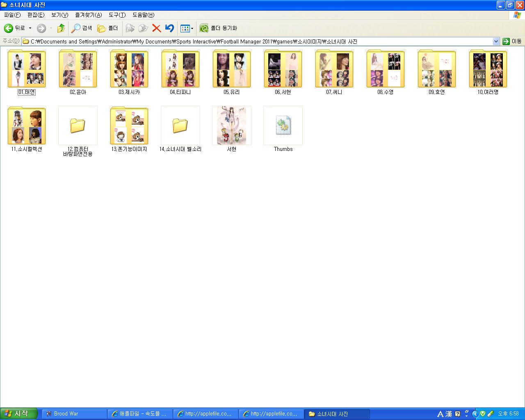Click Folder Sync (폴더 동기화) button
The width and height of the screenshot is (525, 420).
pos(218,28)
